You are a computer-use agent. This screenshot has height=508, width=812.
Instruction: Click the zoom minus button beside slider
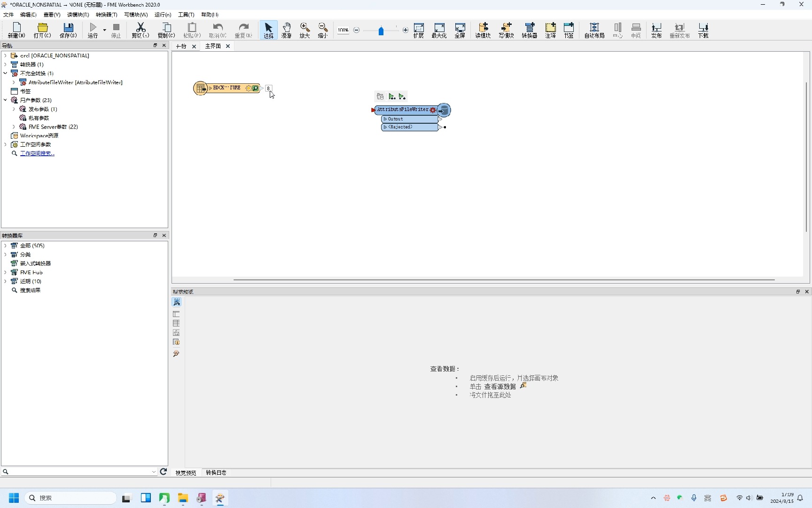coord(357,30)
